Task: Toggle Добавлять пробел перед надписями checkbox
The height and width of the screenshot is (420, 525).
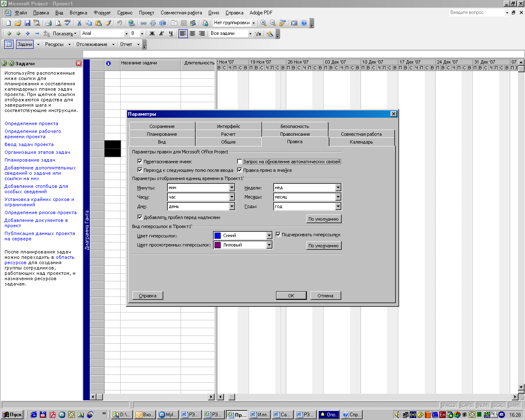Action: (140, 217)
